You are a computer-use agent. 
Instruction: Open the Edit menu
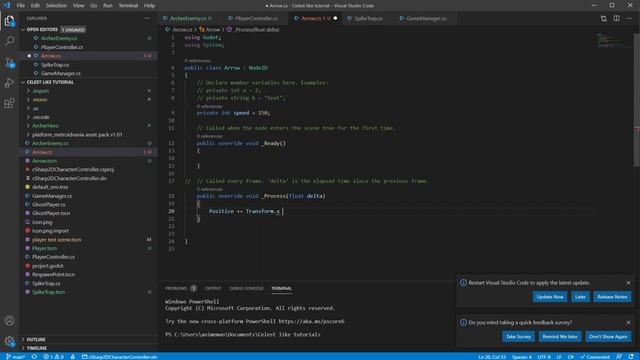click(35, 5)
